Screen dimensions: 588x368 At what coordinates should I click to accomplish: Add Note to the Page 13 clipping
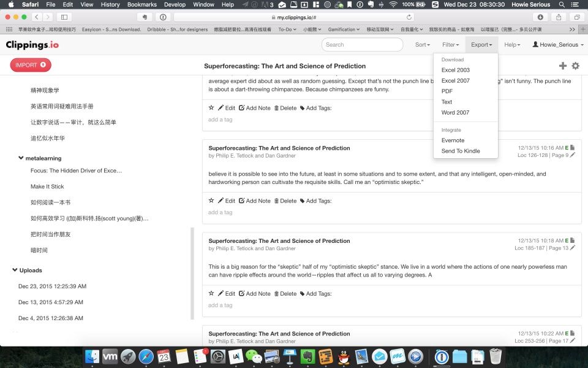(x=255, y=294)
